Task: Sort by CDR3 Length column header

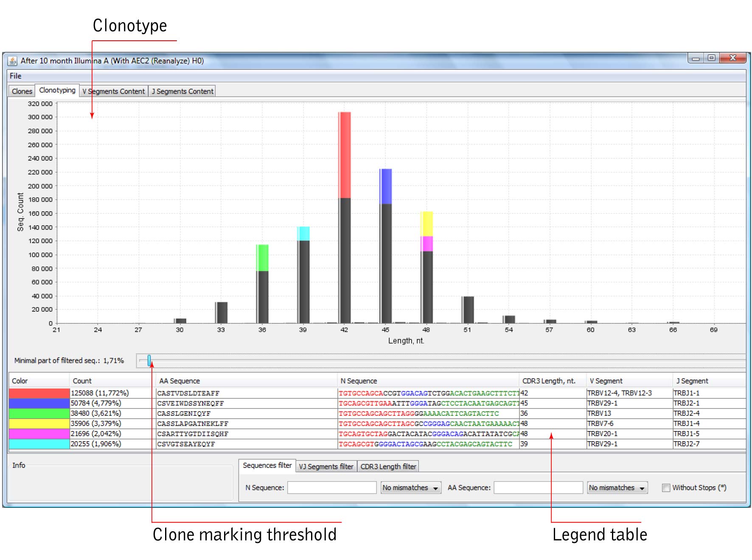Action: pos(549,381)
